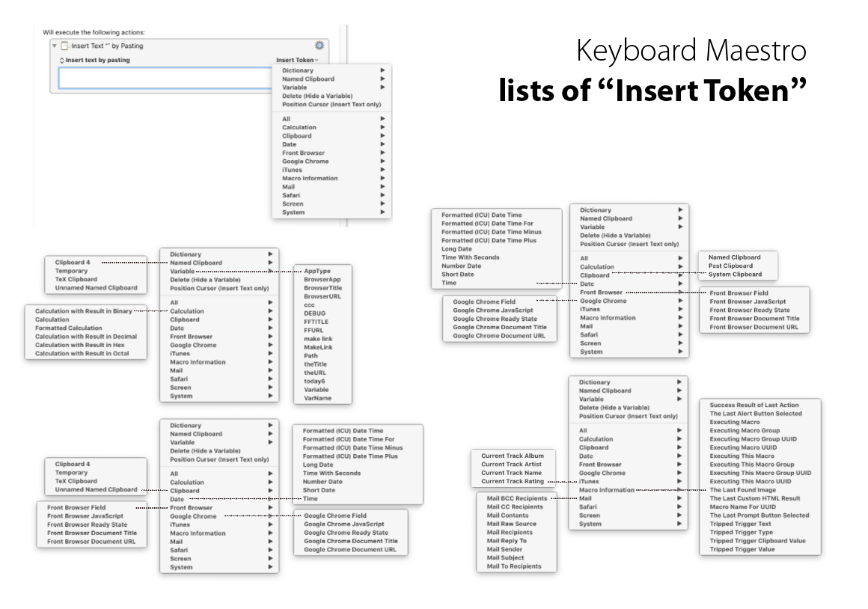Choose the today6 variable
Viewport: 868px width, 609px height.
(x=314, y=381)
